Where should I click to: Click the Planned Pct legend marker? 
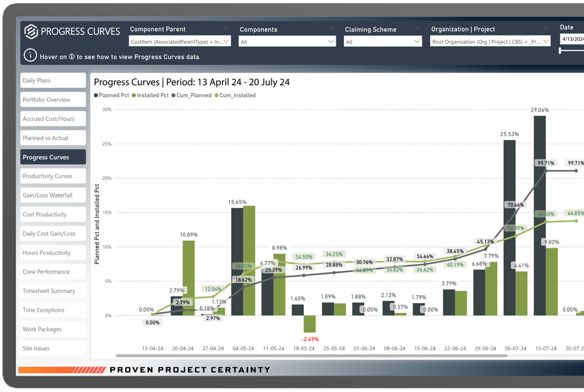point(96,95)
